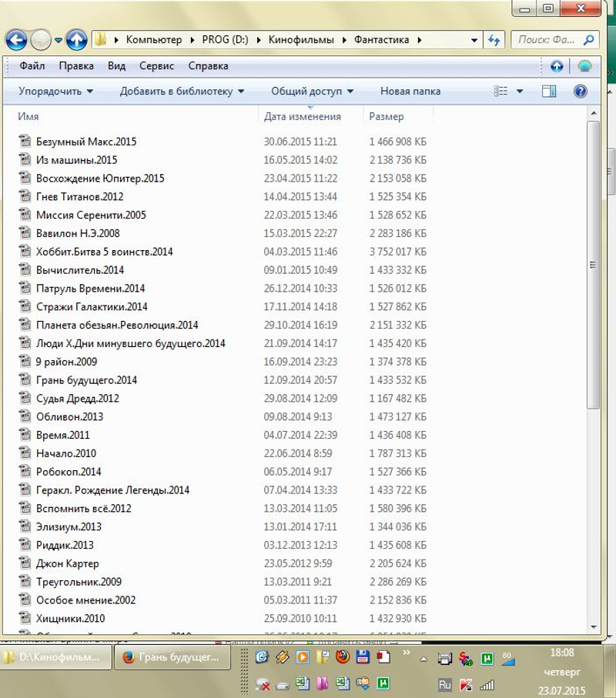Image resolution: width=616 pixels, height=698 pixels.
Task: Click Кинофильмы breadcrumb segment
Action: (x=301, y=40)
